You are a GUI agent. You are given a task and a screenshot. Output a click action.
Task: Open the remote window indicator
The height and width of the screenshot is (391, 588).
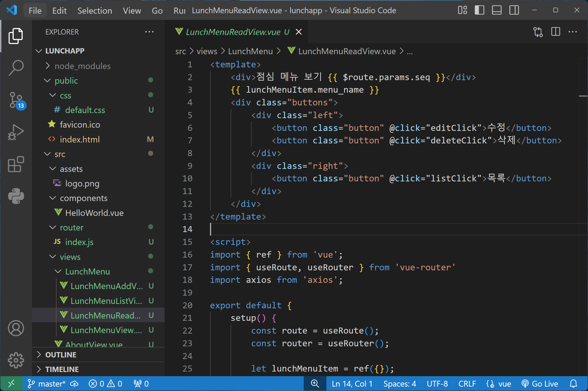[x=11, y=384]
